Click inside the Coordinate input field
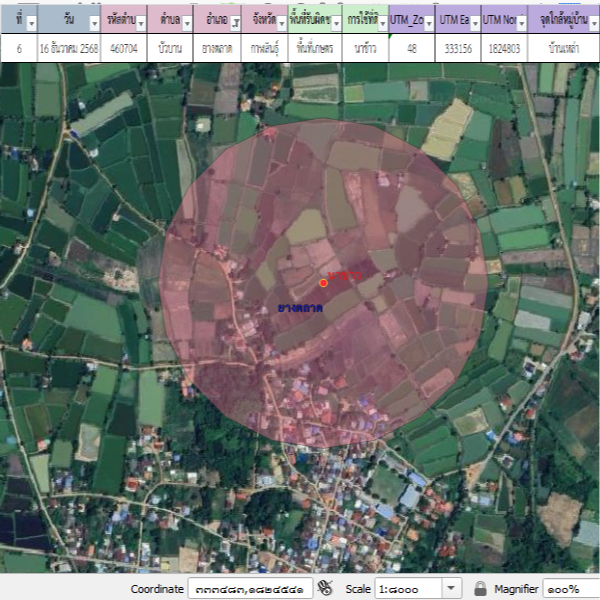600x600 pixels. [250, 588]
